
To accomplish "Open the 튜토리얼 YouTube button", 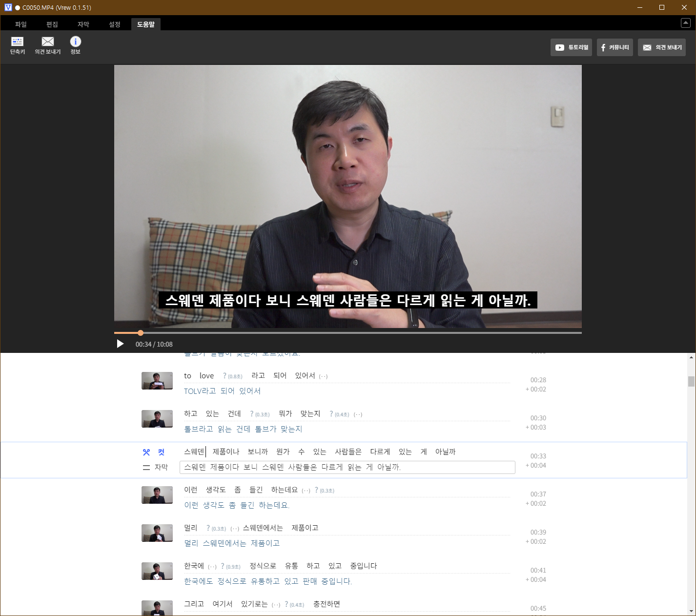I will pyautogui.click(x=571, y=47).
